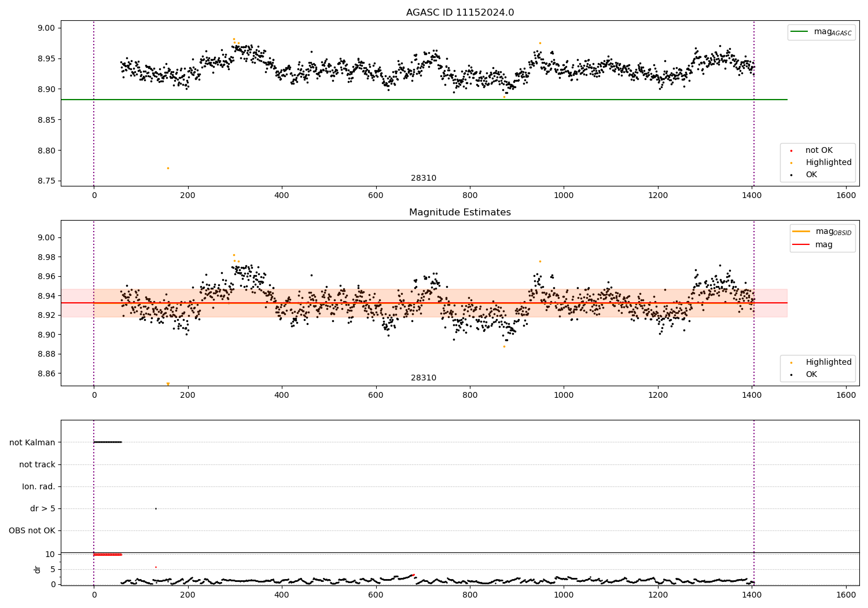
Task: Select the mag AGASC legend entry in top plot
Action: [x=821, y=32]
